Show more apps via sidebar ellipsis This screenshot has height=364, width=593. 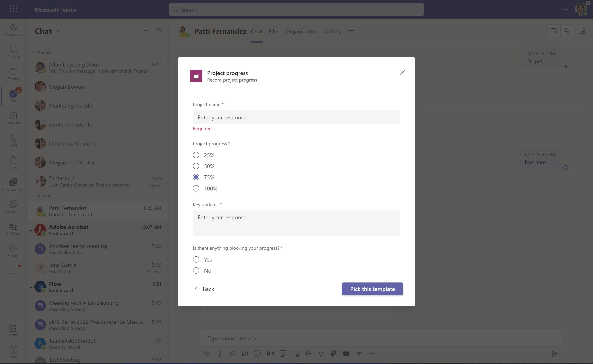(13, 273)
